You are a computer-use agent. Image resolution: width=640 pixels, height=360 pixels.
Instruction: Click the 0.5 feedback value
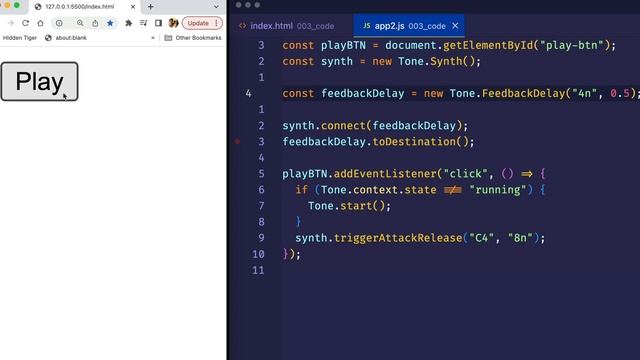tap(620, 93)
